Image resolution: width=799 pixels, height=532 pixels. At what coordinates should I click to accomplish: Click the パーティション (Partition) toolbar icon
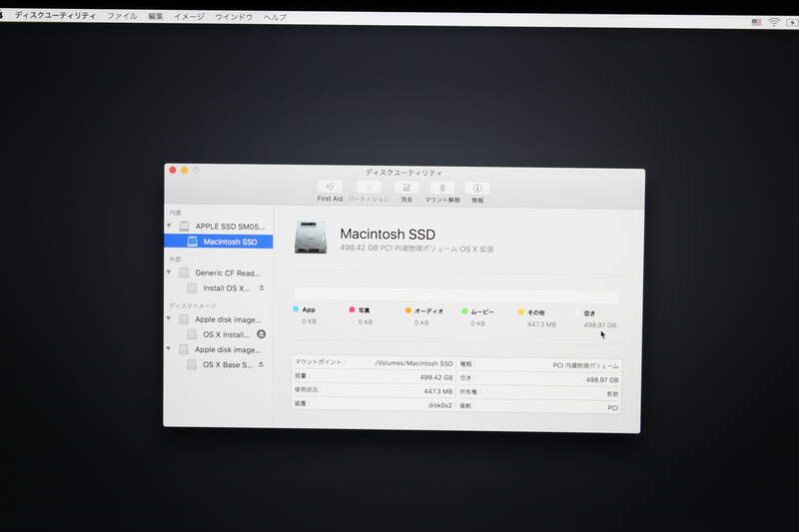pyautogui.click(x=369, y=188)
